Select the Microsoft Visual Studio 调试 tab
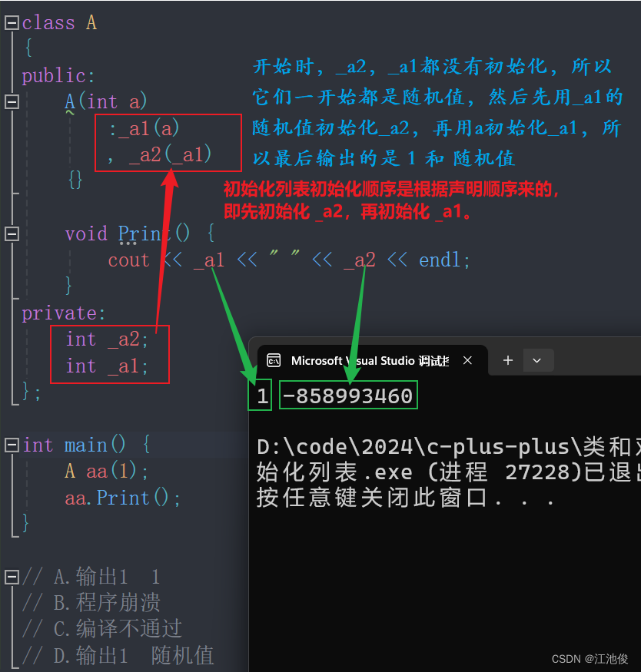The width and height of the screenshot is (641, 672). tap(369, 359)
